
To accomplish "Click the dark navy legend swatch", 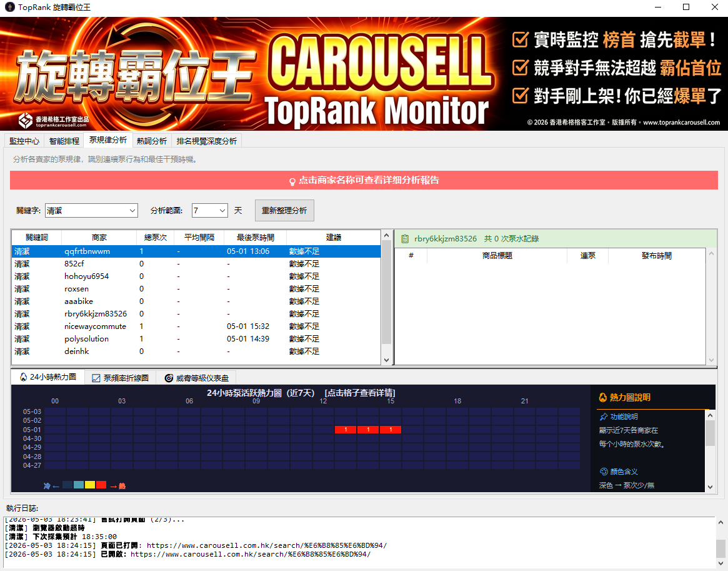I will coord(67,485).
